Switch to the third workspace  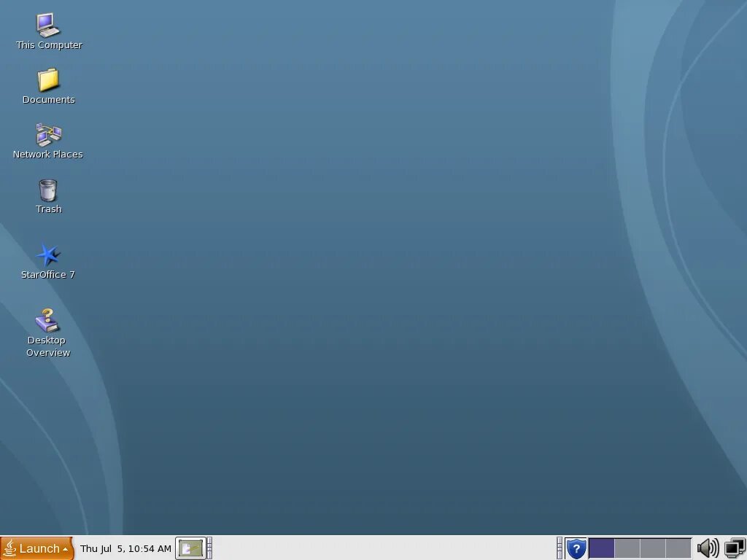tap(653, 548)
